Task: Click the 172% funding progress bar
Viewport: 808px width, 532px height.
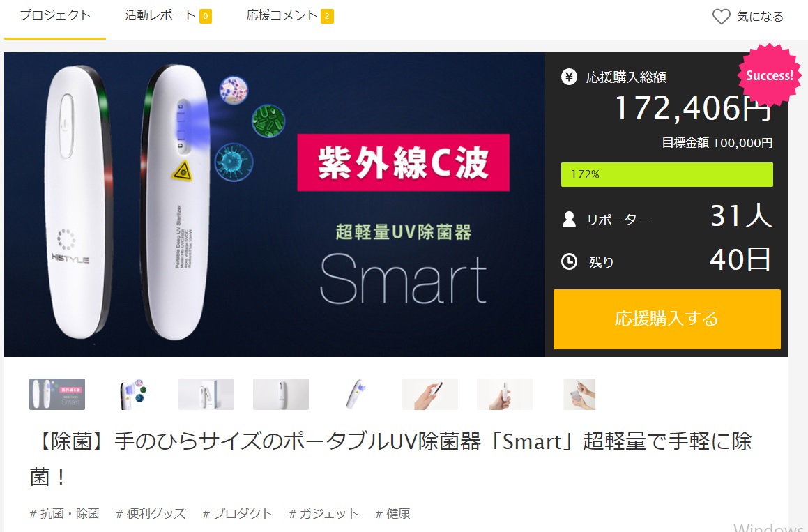Action: click(x=666, y=174)
